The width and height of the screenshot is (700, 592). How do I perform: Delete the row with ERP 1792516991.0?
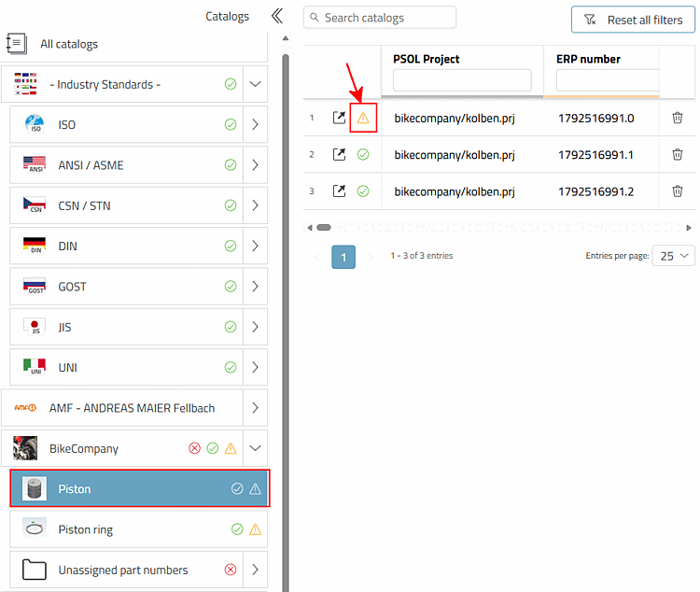(x=678, y=118)
